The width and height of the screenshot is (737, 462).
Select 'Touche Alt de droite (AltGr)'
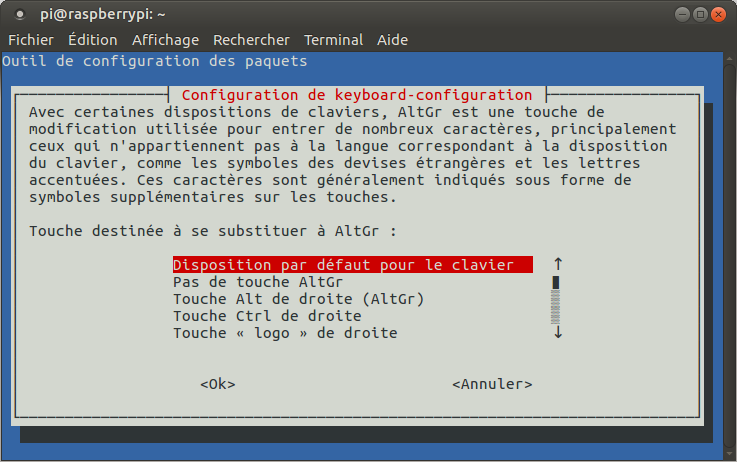299,299
